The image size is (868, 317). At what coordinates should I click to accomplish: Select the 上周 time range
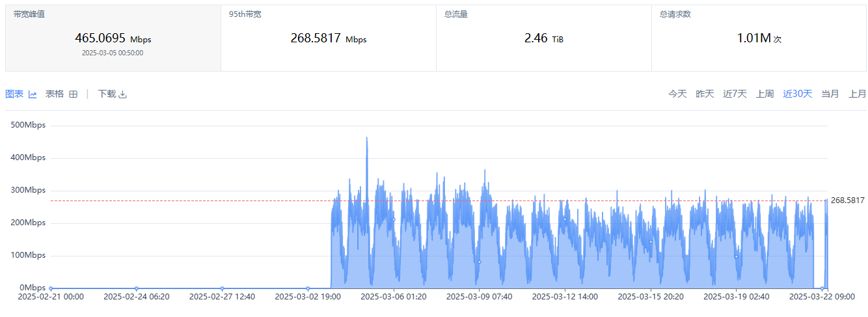[765, 94]
